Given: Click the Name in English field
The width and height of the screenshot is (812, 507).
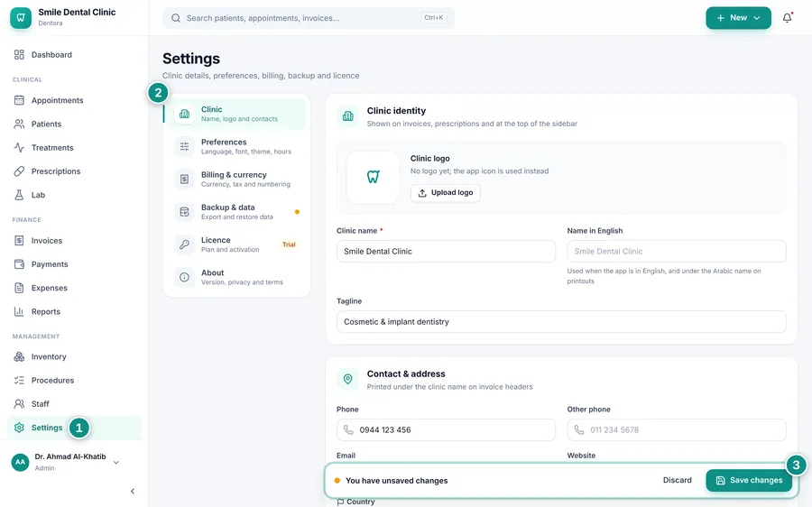Looking at the screenshot, I should [x=677, y=251].
